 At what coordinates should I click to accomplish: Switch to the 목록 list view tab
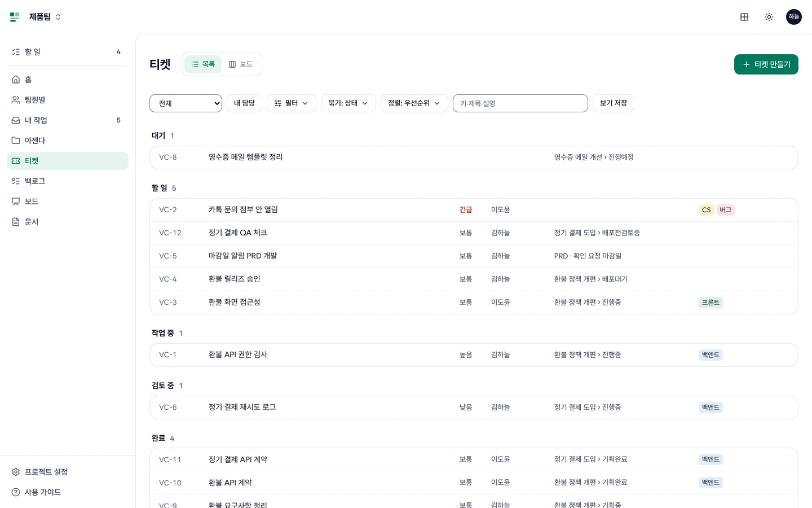click(203, 64)
